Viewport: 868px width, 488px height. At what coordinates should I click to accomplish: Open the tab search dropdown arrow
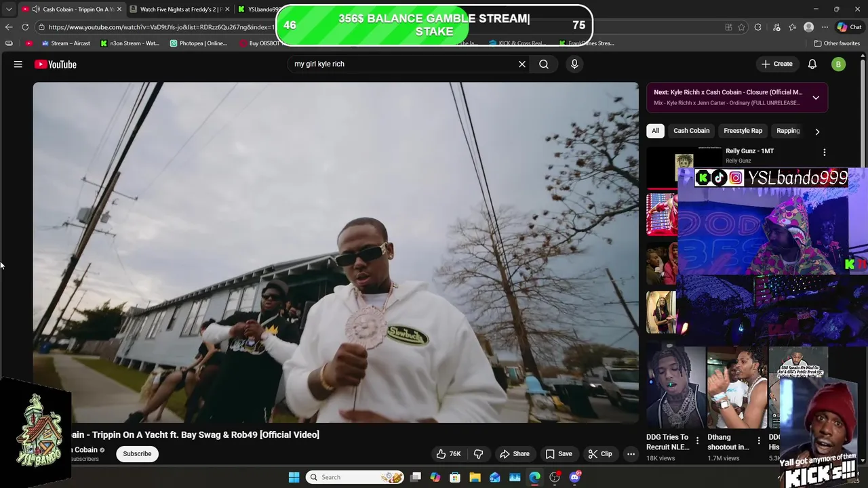pyautogui.click(x=9, y=9)
